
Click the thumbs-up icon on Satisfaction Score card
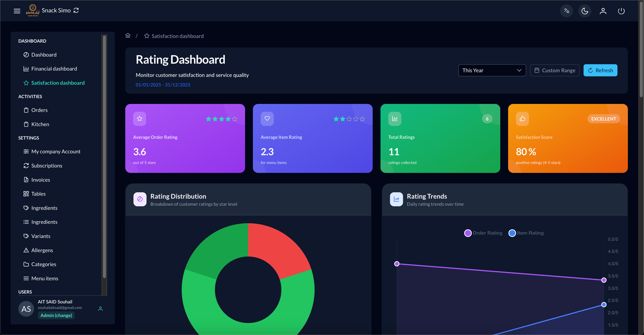tap(523, 119)
